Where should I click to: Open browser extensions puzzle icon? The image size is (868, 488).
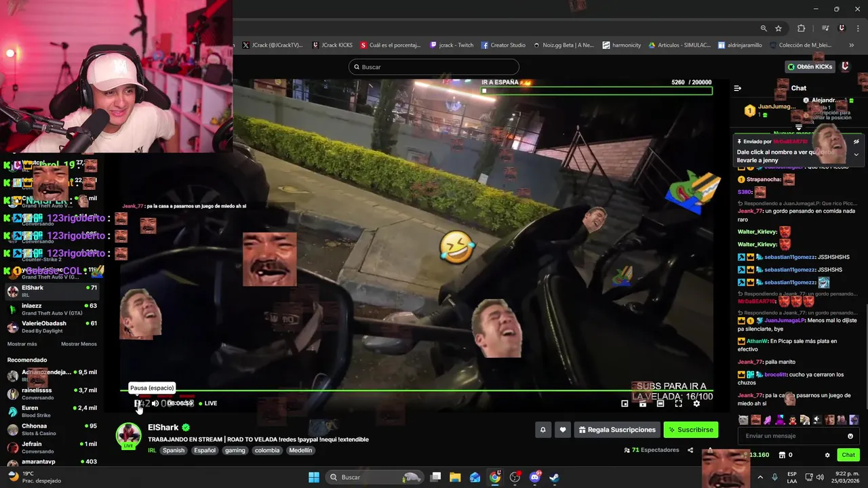coord(802,28)
